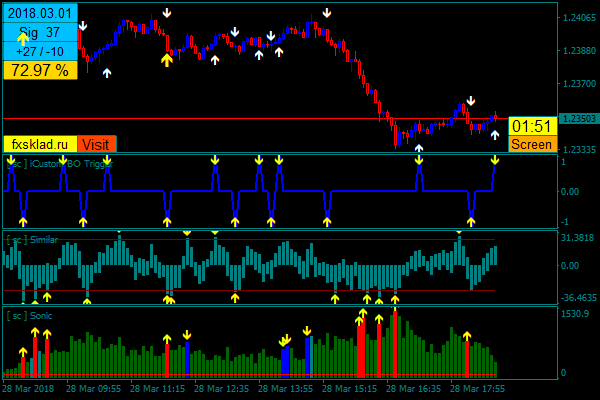Click the 1.23503 current price tag
600x400 pixels.
point(579,119)
